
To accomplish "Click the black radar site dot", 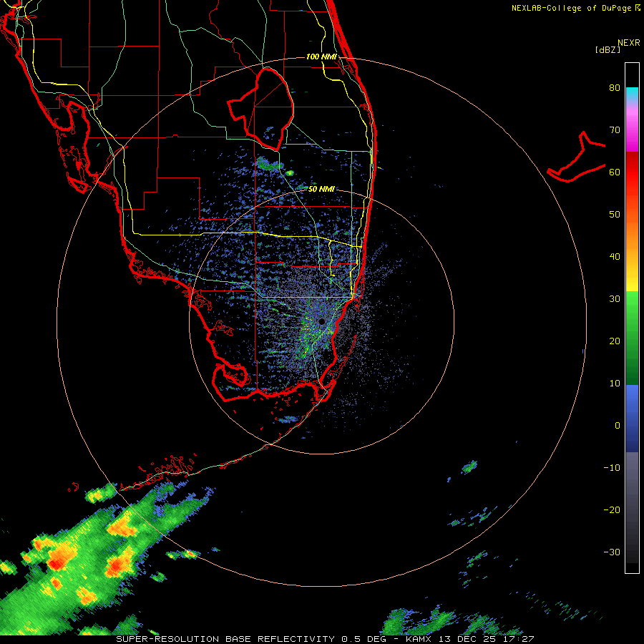I will pyautogui.click(x=322, y=321).
